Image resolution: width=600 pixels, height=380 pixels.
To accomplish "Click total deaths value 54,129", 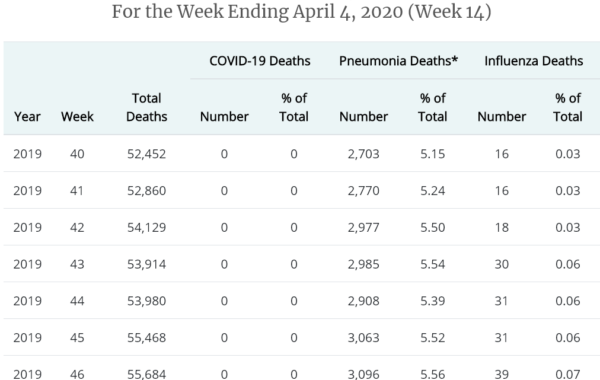I will point(147,227).
